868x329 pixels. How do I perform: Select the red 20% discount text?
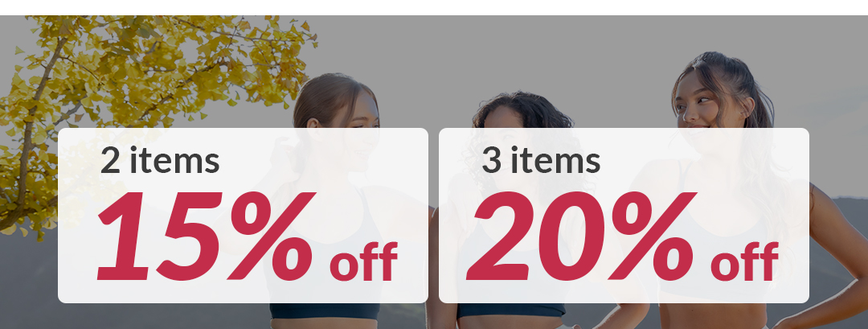[581, 236]
